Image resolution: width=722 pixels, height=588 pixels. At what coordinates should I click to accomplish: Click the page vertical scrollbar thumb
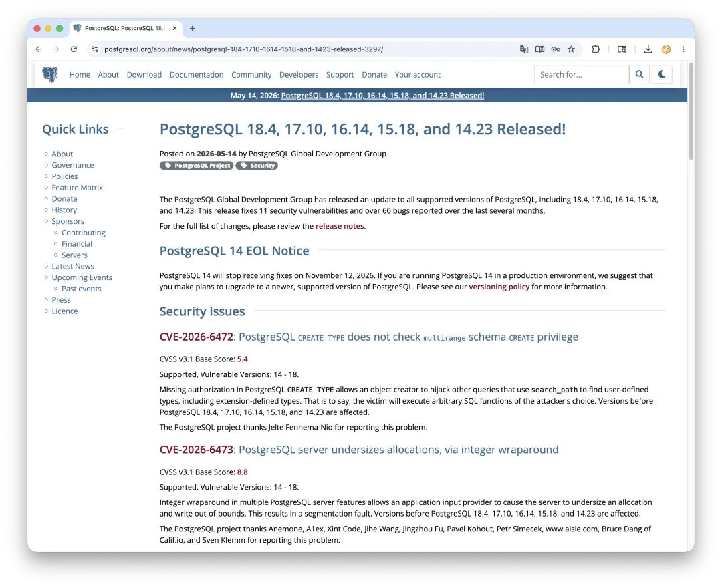(x=691, y=111)
